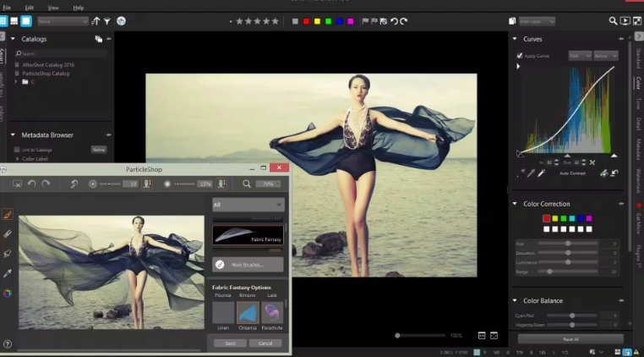This screenshot has height=357, width=644.
Task: Click the ParticleShop redo arrow
Action: tap(46, 184)
